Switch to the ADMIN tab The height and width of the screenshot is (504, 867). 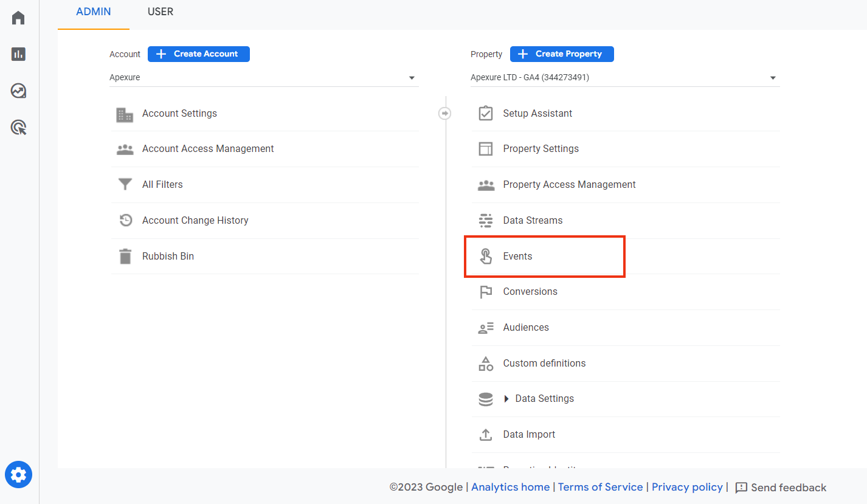tap(94, 12)
